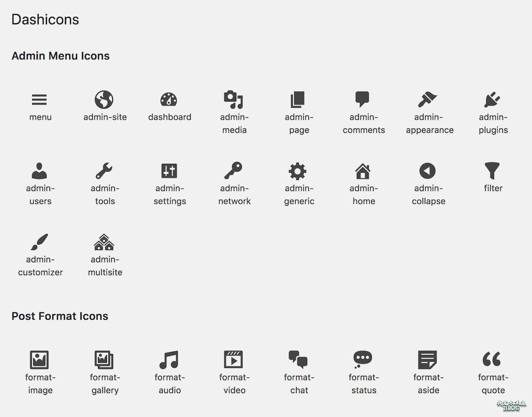Select the admin-site globe icon
Image resolution: width=532 pixels, height=417 pixels.
tap(104, 100)
